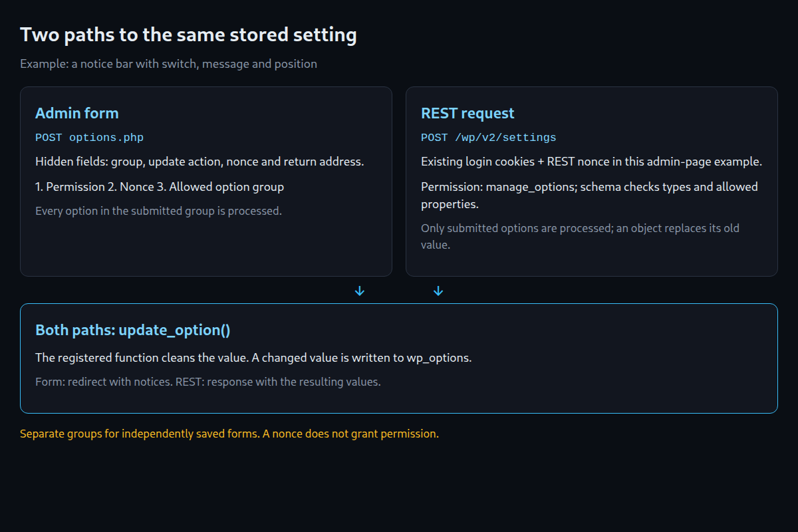
Task: Select the 'Hidden fields: group, update action' line
Action: (199, 162)
